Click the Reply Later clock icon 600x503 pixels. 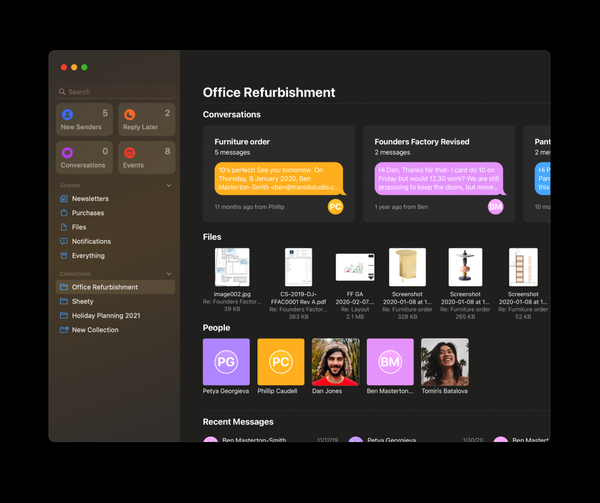(129, 115)
